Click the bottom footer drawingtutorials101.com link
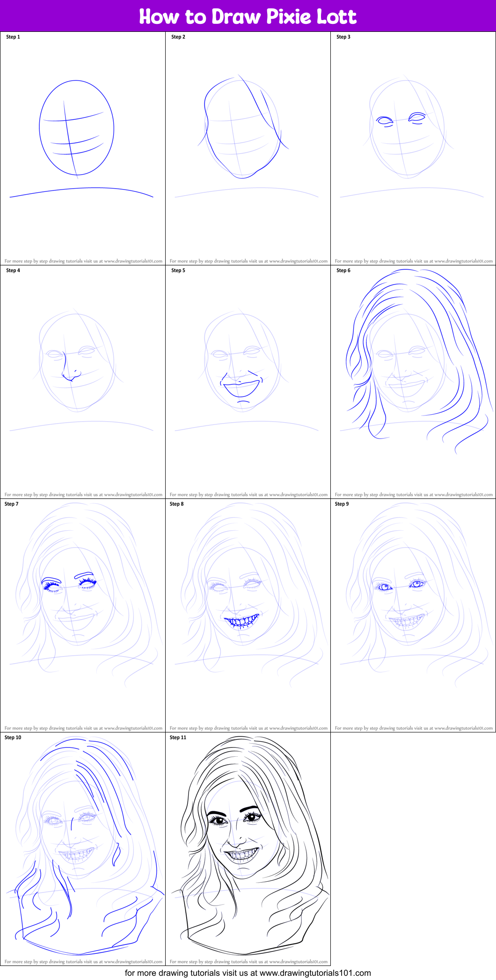Image resolution: width=496 pixels, height=980 pixels. click(x=248, y=973)
